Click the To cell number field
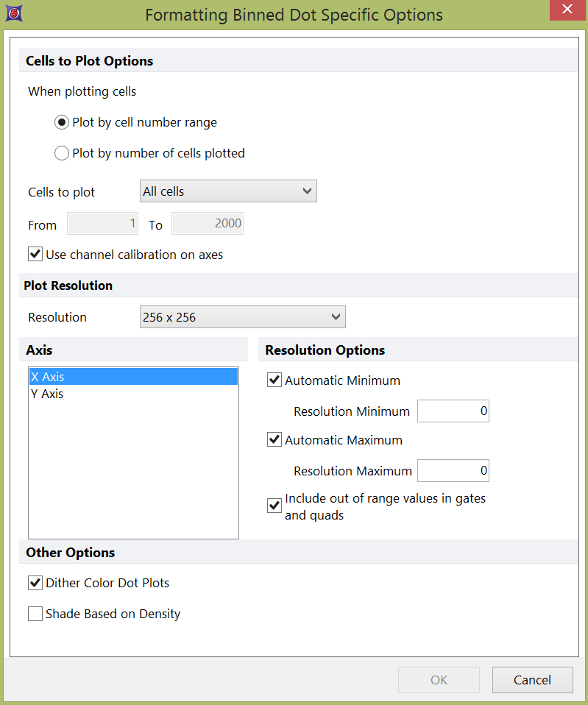Viewport: 588px width, 705px height. click(x=207, y=224)
